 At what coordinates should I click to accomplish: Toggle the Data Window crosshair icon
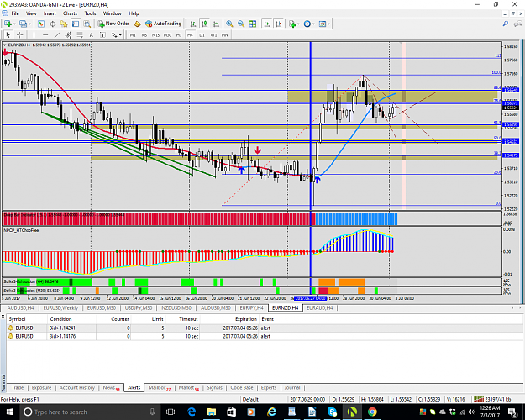pyautogui.click(x=53, y=24)
